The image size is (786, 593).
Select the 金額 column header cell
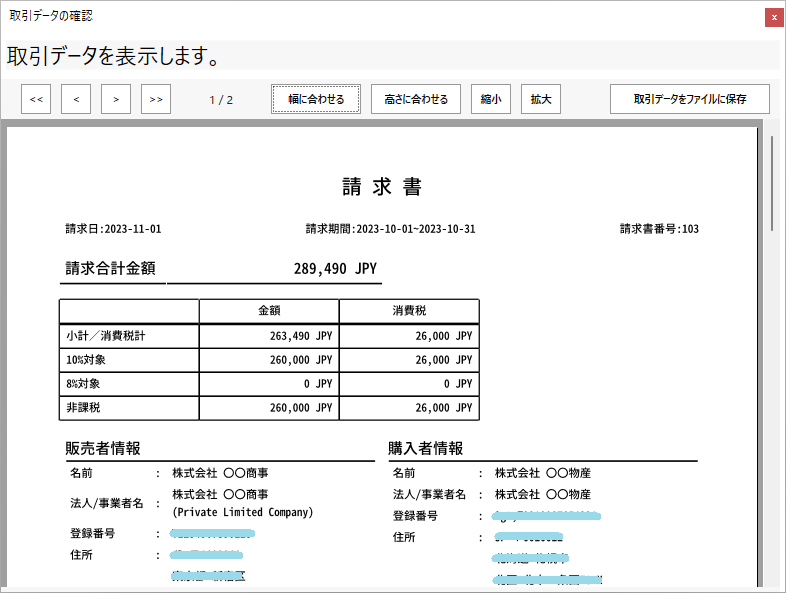pyautogui.click(x=269, y=311)
